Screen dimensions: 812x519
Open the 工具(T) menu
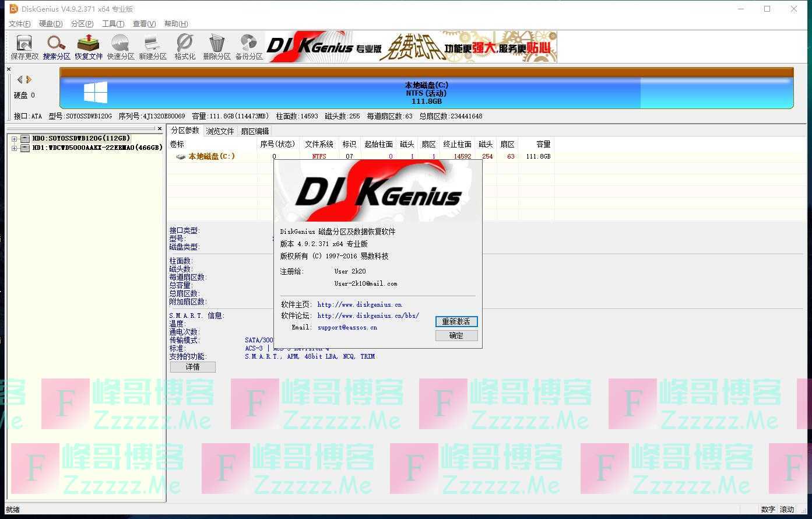pos(113,24)
